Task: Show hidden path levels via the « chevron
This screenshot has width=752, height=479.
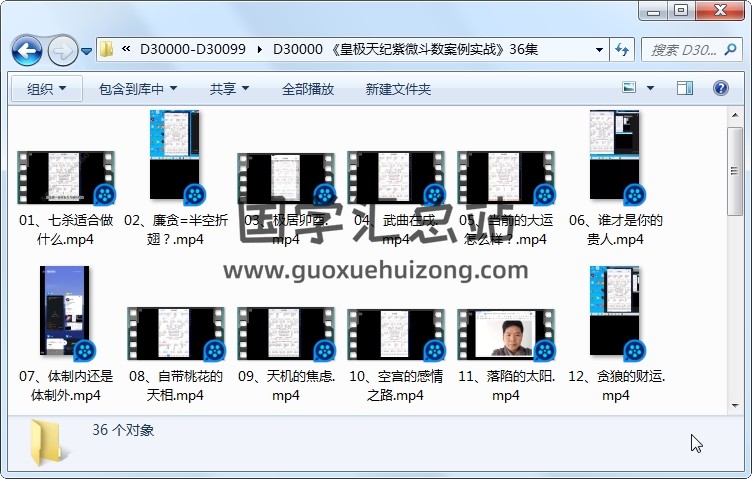Action: pos(126,49)
